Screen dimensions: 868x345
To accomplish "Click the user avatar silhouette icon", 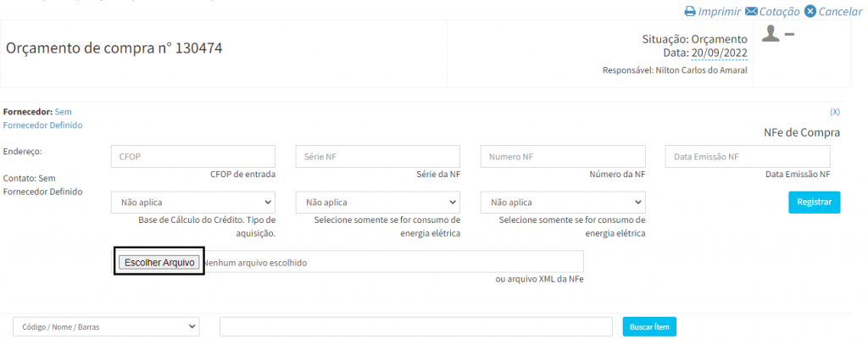I will 771,34.
